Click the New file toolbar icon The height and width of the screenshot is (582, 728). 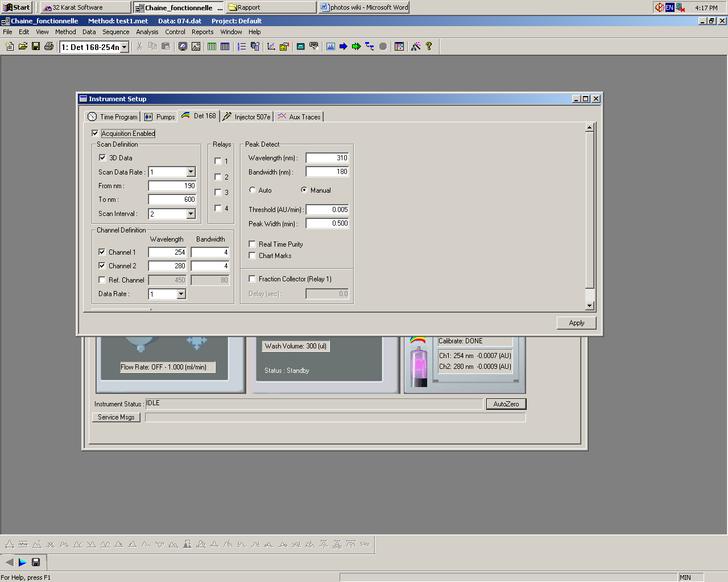tap(10, 47)
